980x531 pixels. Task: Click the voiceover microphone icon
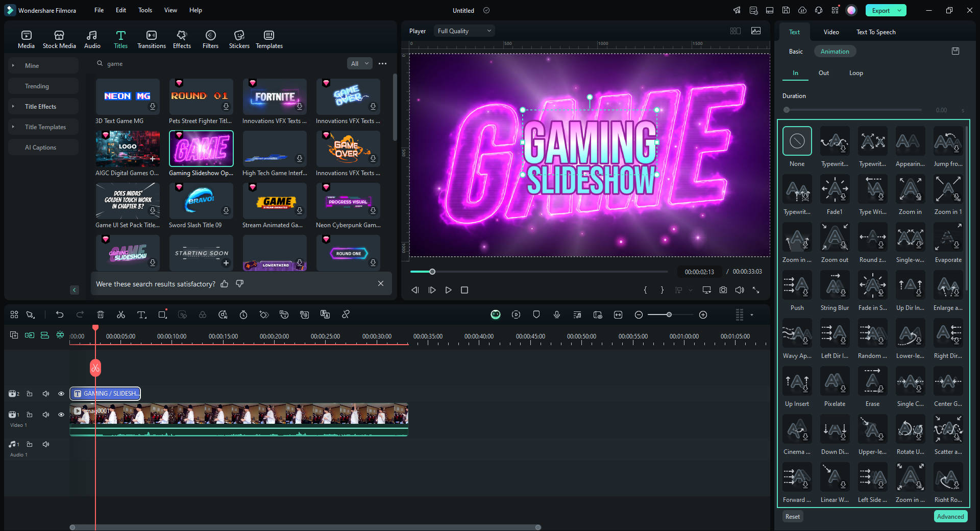557,315
